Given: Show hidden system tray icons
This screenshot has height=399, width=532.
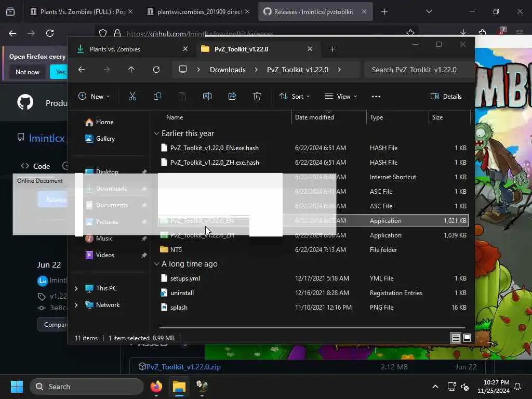Looking at the screenshot, I should (x=435, y=387).
